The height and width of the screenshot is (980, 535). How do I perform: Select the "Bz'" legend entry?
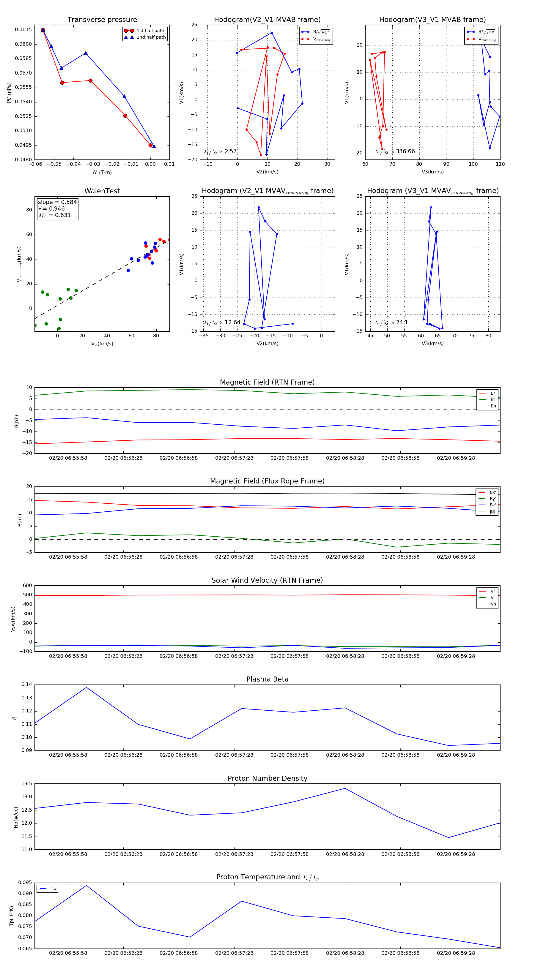[487, 505]
